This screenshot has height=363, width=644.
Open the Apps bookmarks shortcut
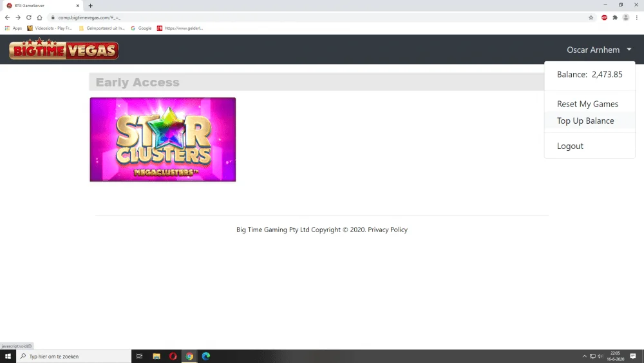pos(13,28)
